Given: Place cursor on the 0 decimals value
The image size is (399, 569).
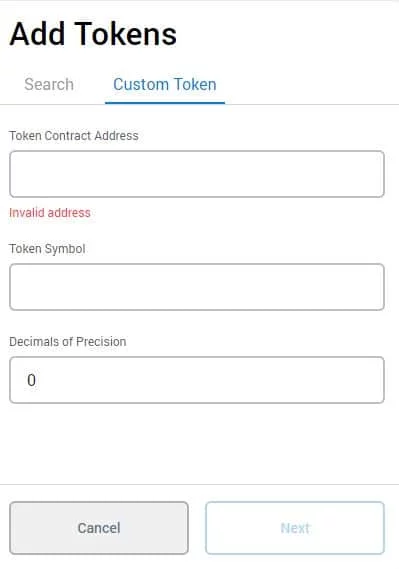Looking at the screenshot, I should 32,380.
